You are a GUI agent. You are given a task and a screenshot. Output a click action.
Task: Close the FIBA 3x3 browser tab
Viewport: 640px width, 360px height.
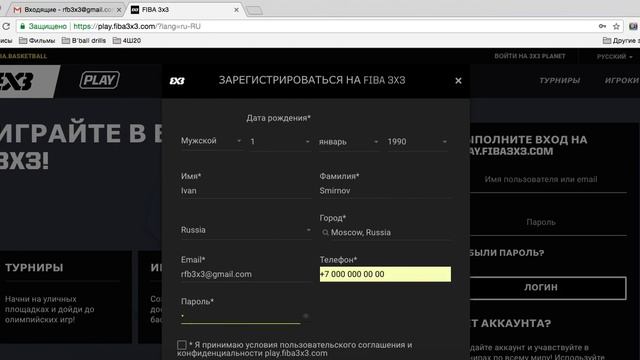236,10
